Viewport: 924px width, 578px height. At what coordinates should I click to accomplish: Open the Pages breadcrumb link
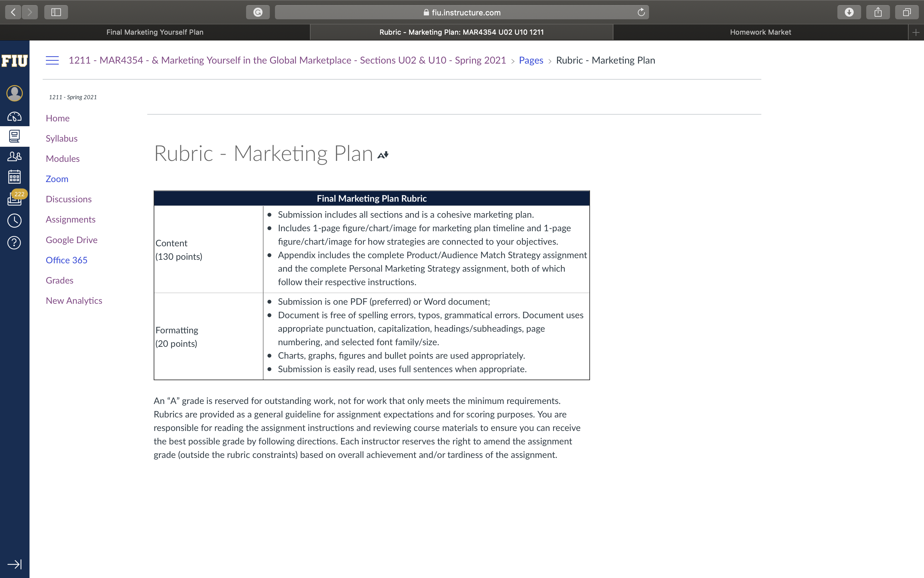531,60
